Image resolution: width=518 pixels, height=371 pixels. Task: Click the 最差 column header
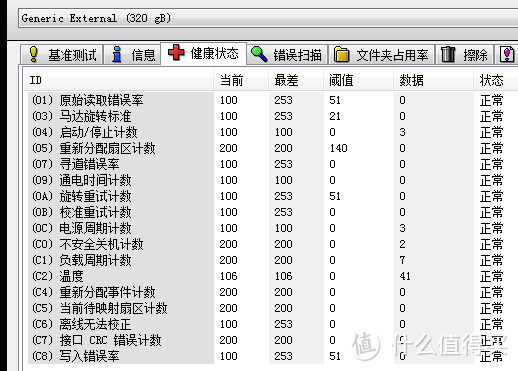coord(296,80)
